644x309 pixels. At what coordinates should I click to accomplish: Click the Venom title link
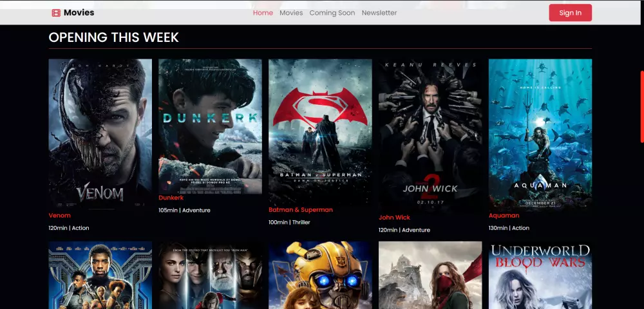(59, 216)
